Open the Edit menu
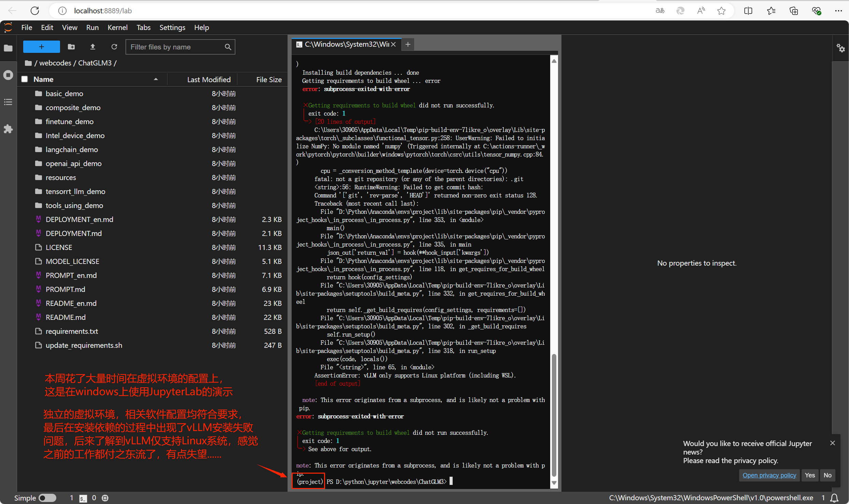 47,28
